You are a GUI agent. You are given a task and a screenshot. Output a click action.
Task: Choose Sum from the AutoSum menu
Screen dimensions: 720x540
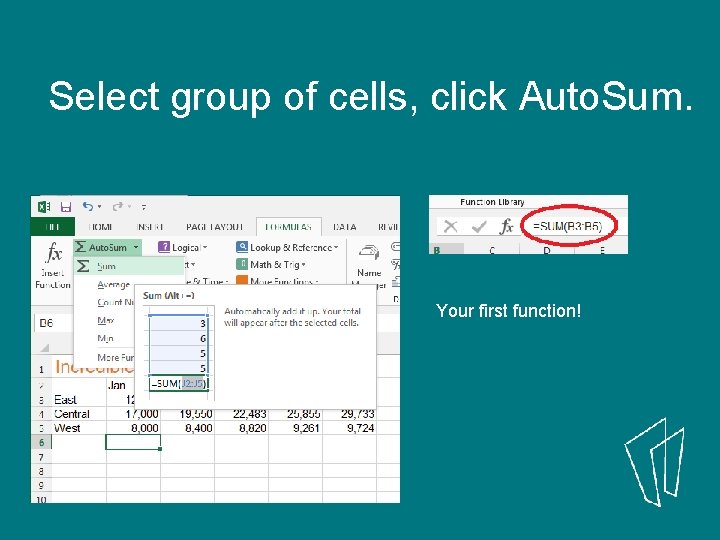129,266
